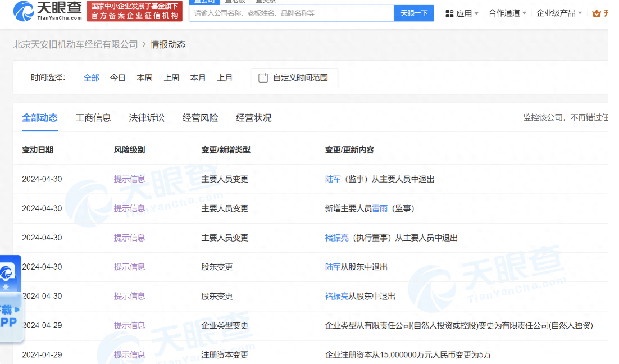Open the 合作通道 dropdown
The height and width of the screenshot is (364, 619).
click(507, 13)
